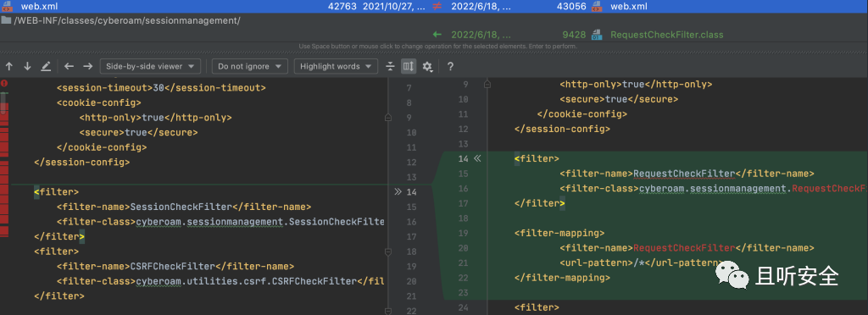Click the size value 42763
The image size is (868, 315).
click(343, 7)
